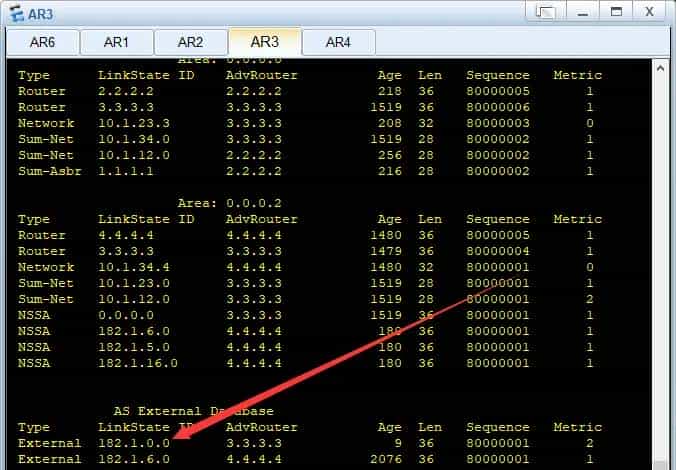Switch to the AR6 tab
Image resolution: width=676 pixels, height=470 pixels.
[42, 42]
